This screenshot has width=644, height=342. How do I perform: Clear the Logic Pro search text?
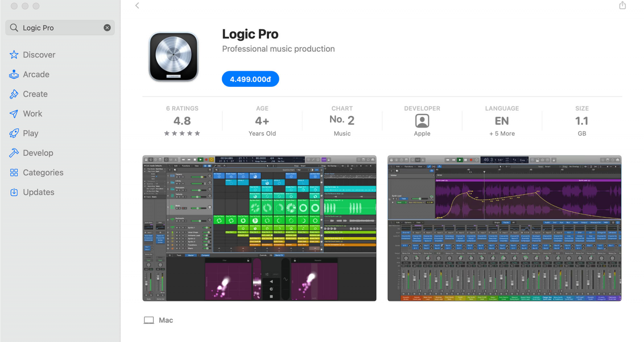click(107, 28)
